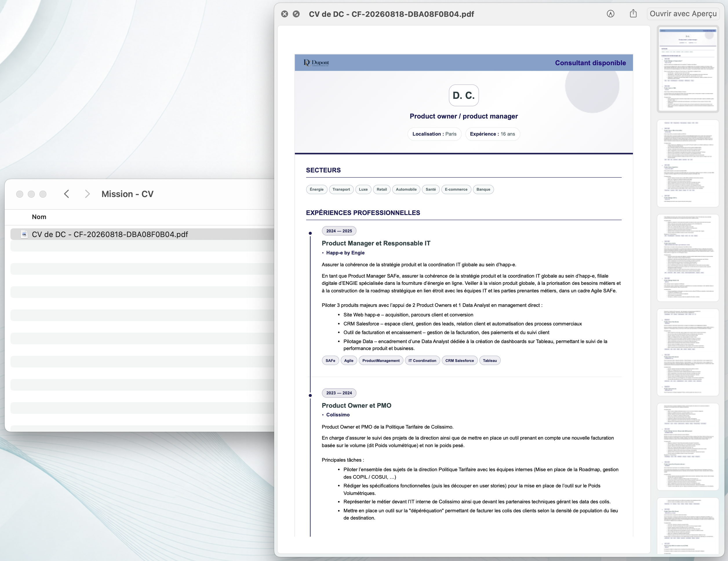Click the Finder window title Mission - CV
This screenshot has width=728, height=561.
(127, 194)
